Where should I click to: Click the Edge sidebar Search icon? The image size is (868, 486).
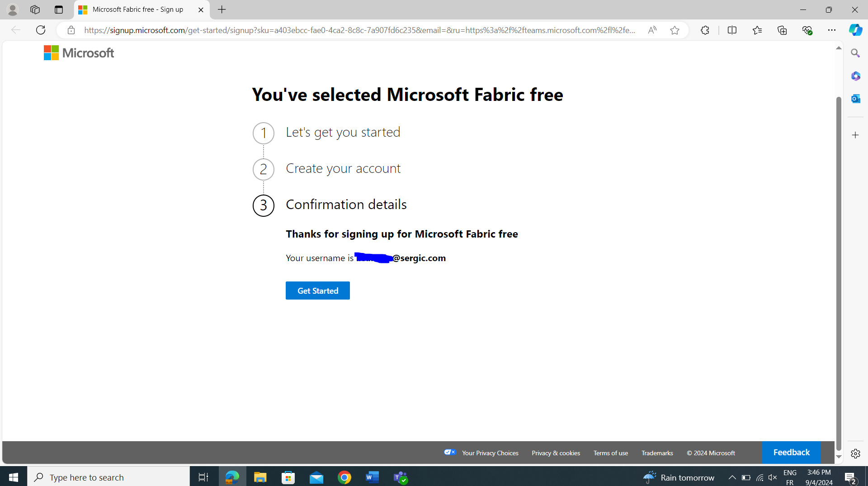(x=855, y=53)
